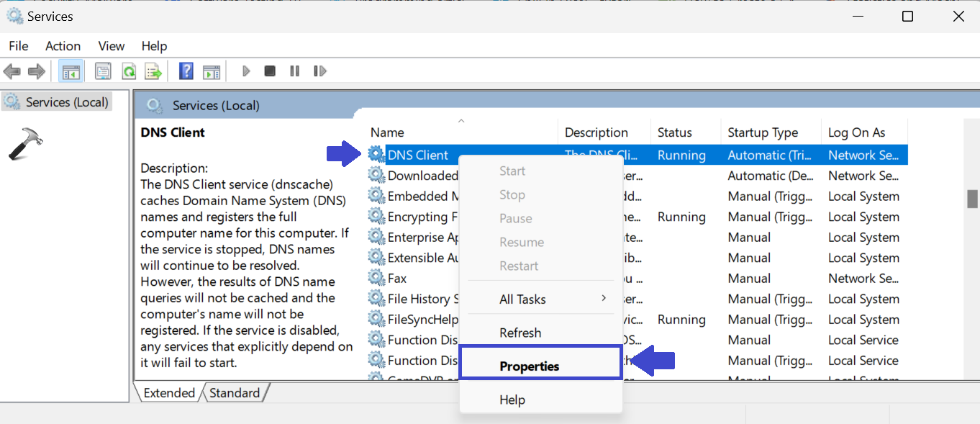Click the Forward arrow in toolbar
The width and height of the screenshot is (980, 424).
36,71
